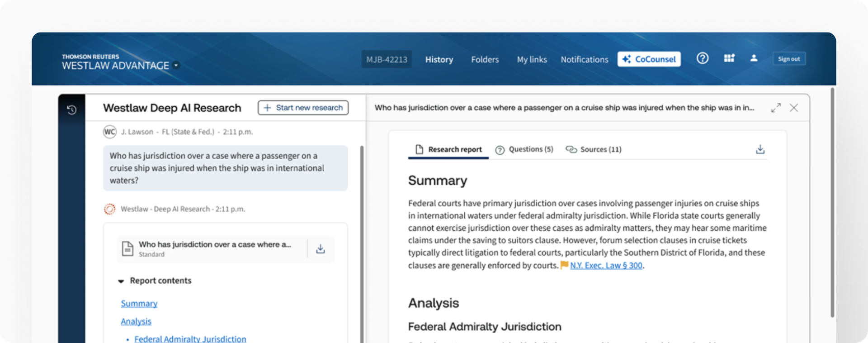Follow the N.Y. Exec. Law § 300 link
This screenshot has height=343, width=868.
coord(606,265)
